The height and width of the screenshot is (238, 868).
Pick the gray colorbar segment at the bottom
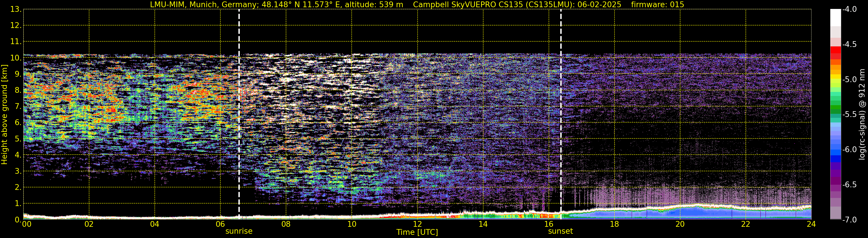coord(836,213)
